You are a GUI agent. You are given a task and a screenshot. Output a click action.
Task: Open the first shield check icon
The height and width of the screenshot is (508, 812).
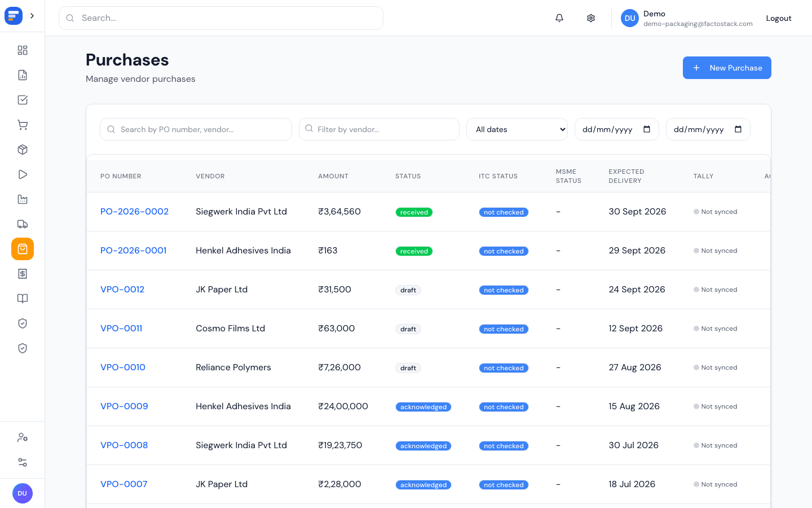tap(23, 323)
